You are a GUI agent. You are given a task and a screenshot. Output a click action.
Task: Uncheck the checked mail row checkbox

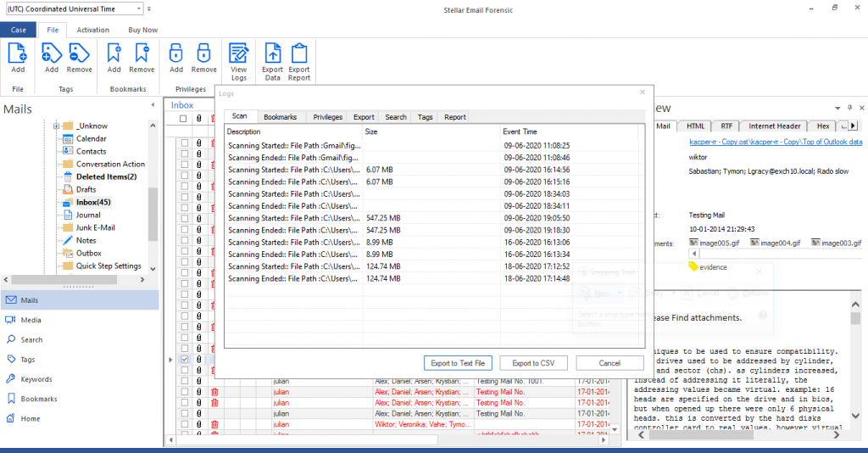pos(185,360)
